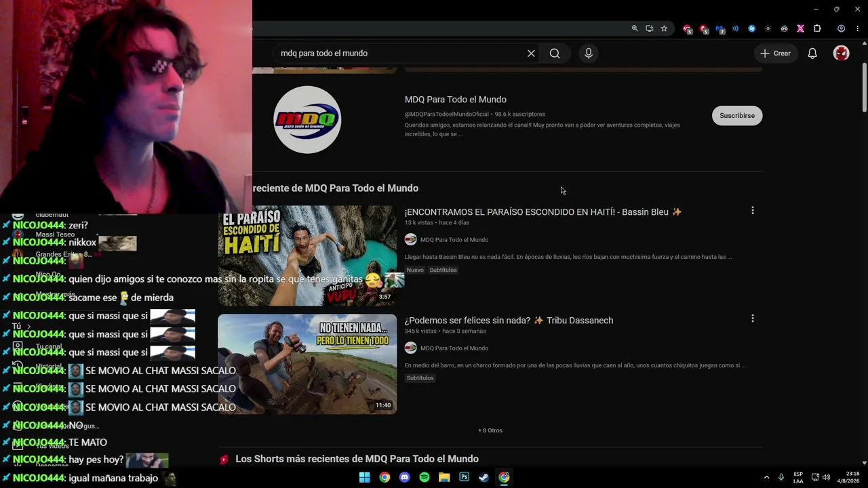Open the Windows Start menu
This screenshot has height=488, width=868.
click(364, 477)
